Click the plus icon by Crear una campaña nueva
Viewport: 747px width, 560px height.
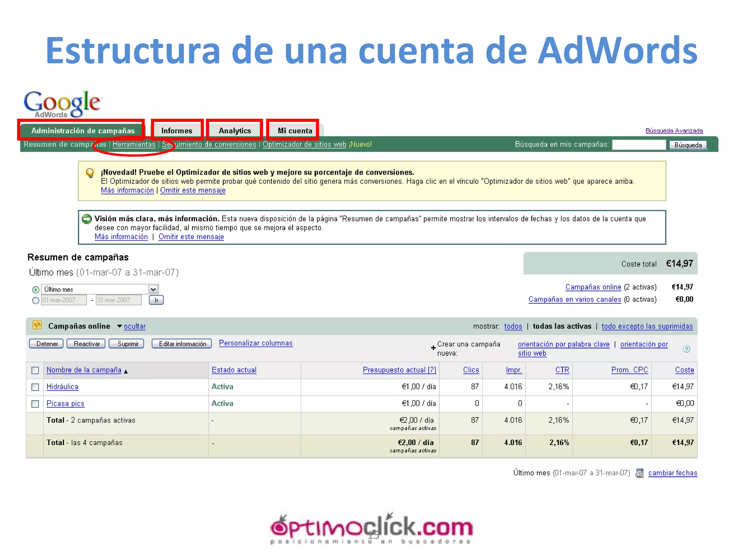433,348
